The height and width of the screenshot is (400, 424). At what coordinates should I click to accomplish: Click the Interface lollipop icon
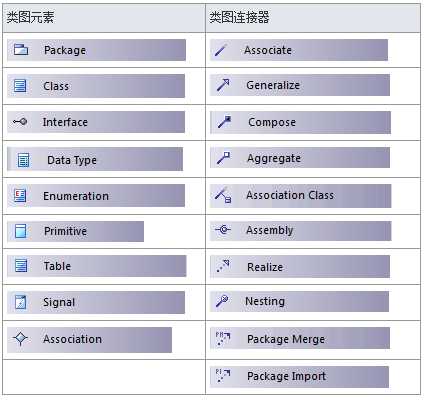[x=20, y=122]
